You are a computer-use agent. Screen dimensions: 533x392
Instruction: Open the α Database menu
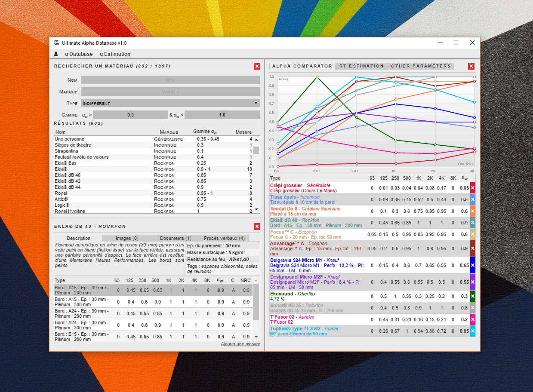(x=79, y=54)
